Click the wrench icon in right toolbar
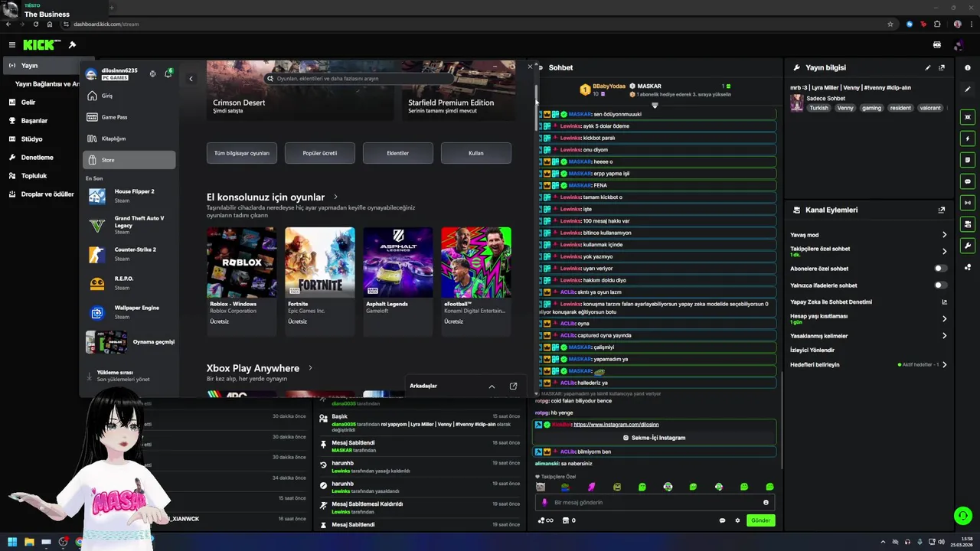Viewport: 980px width, 551px height. pos(968,246)
